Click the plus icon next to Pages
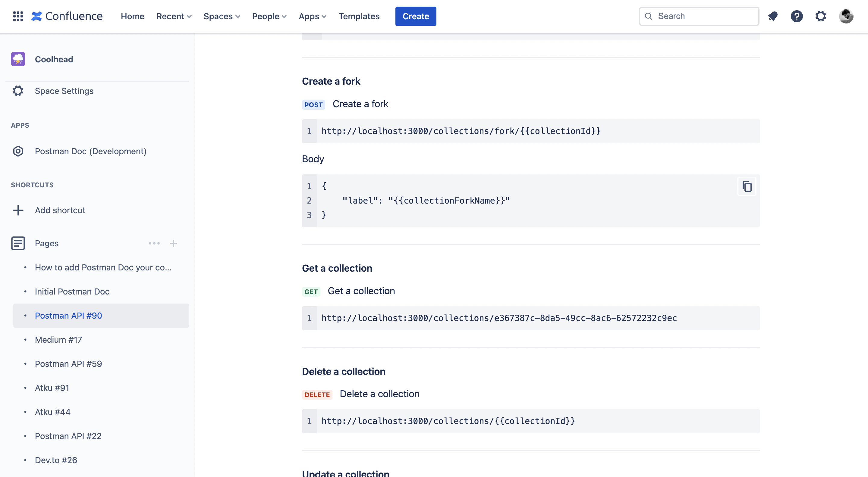Image resolution: width=868 pixels, height=477 pixels. [174, 243]
